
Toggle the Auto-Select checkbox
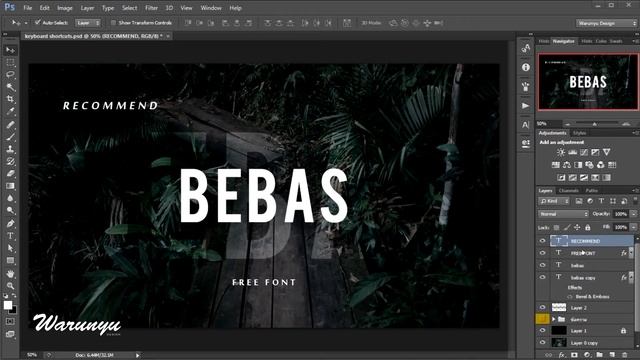tap(38, 22)
